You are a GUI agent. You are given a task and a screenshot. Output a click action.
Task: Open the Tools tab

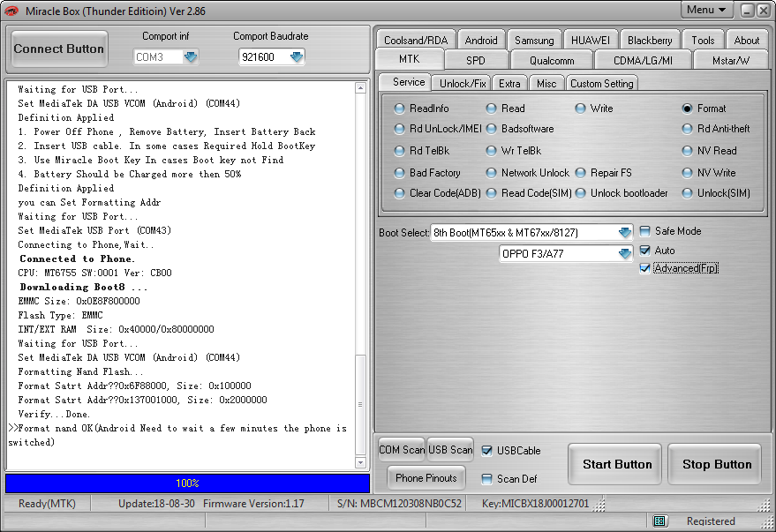click(703, 40)
